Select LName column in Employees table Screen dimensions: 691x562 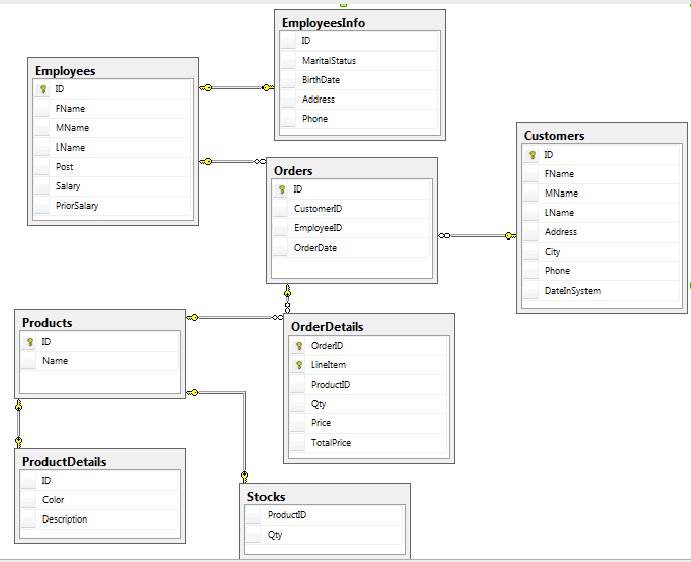click(x=112, y=147)
